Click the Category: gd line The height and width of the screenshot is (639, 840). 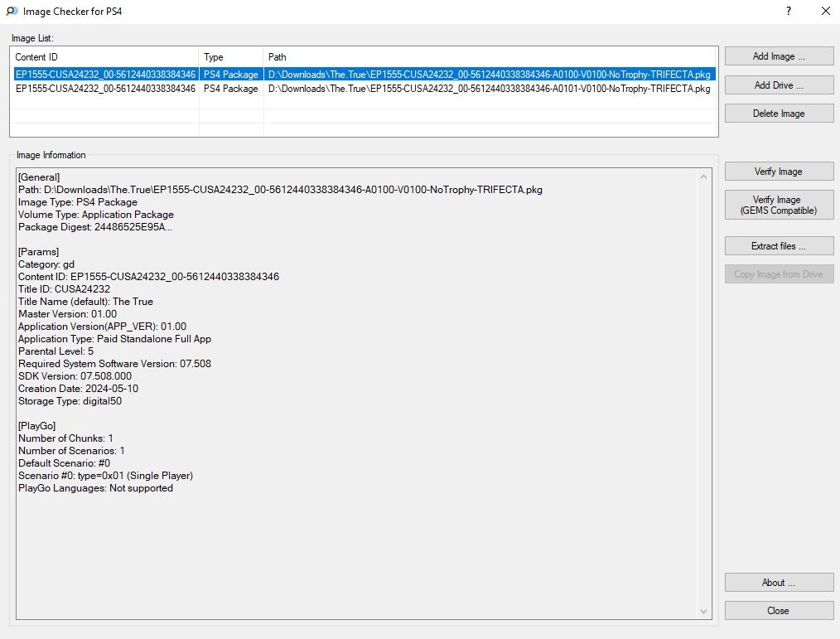[46, 264]
